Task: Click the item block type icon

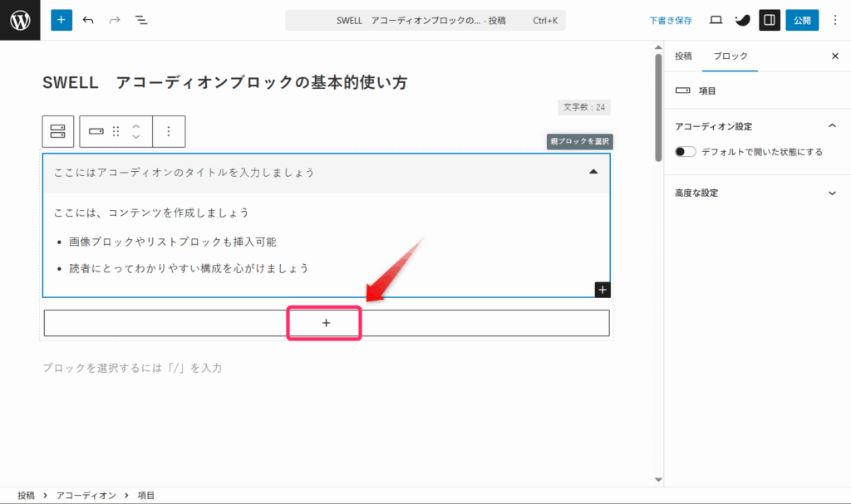Action: click(x=96, y=131)
